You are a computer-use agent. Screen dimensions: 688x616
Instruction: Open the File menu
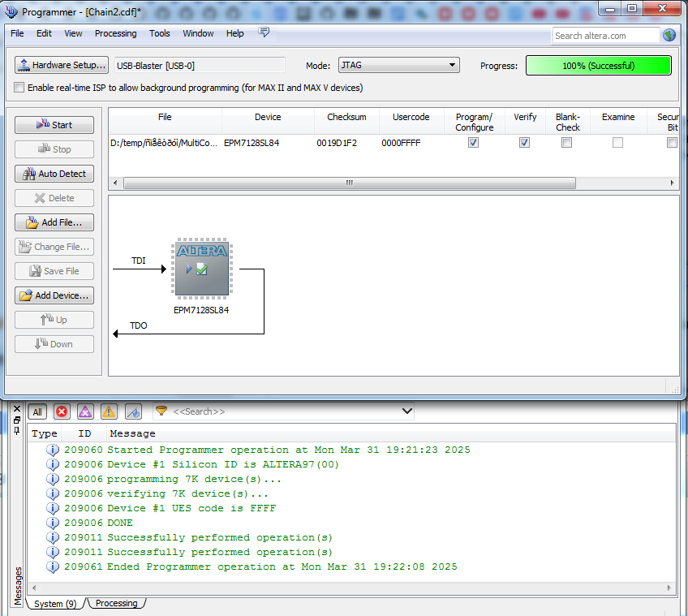point(17,33)
